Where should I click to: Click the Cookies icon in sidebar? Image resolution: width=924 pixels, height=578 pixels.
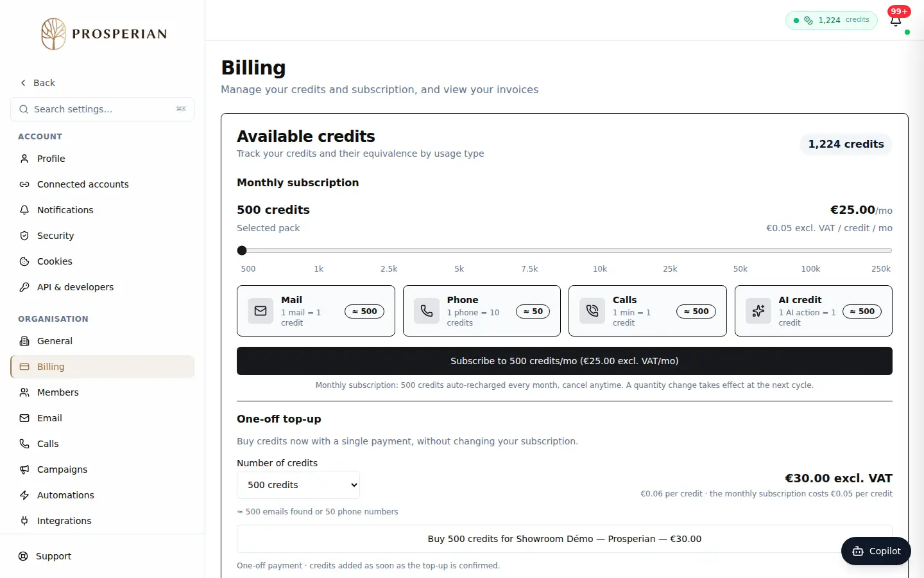(x=24, y=261)
